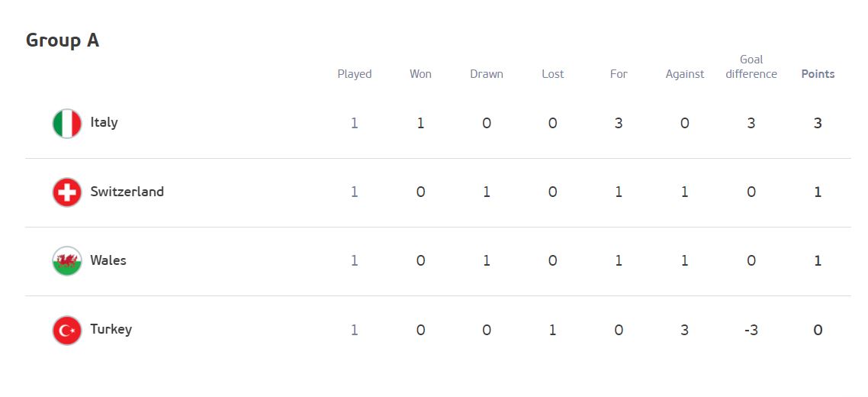The width and height of the screenshot is (868, 397).
Task: Click the Wales flag icon
Action: point(67,261)
